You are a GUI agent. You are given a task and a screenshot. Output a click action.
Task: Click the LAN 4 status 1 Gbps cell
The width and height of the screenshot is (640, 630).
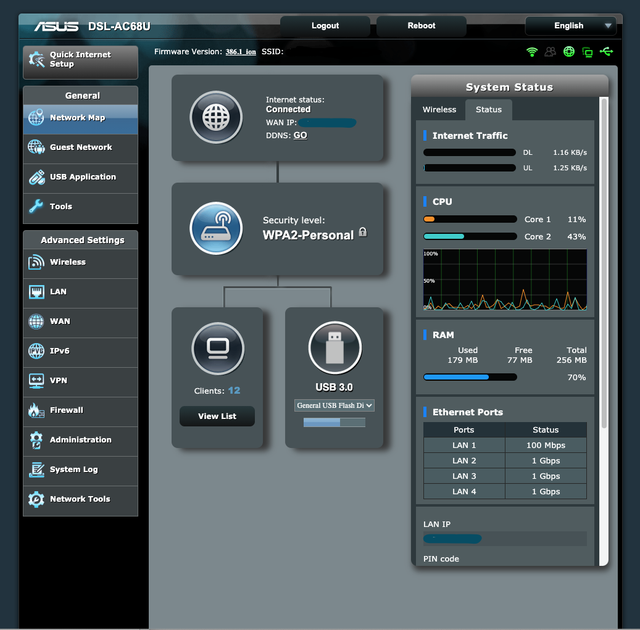tap(546, 492)
